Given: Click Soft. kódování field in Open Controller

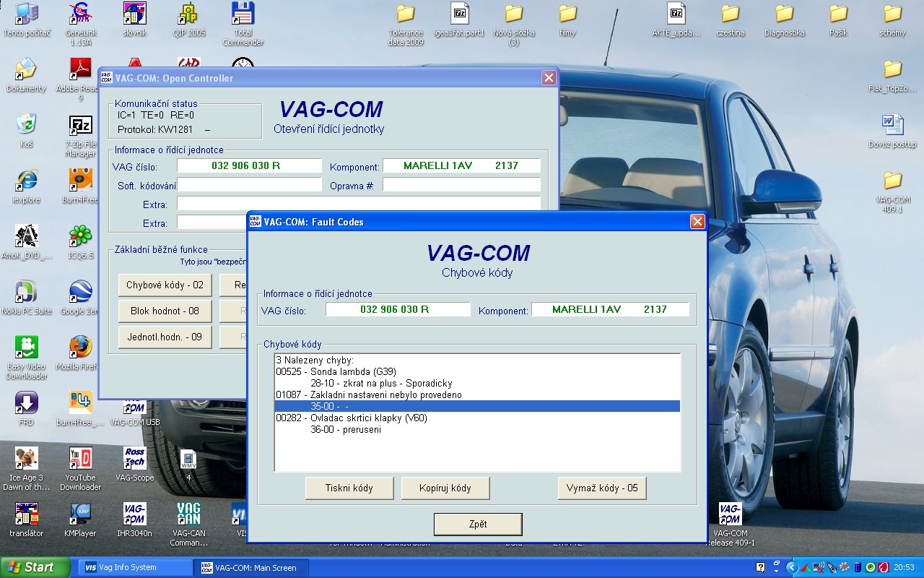Looking at the screenshot, I should pyautogui.click(x=249, y=185).
